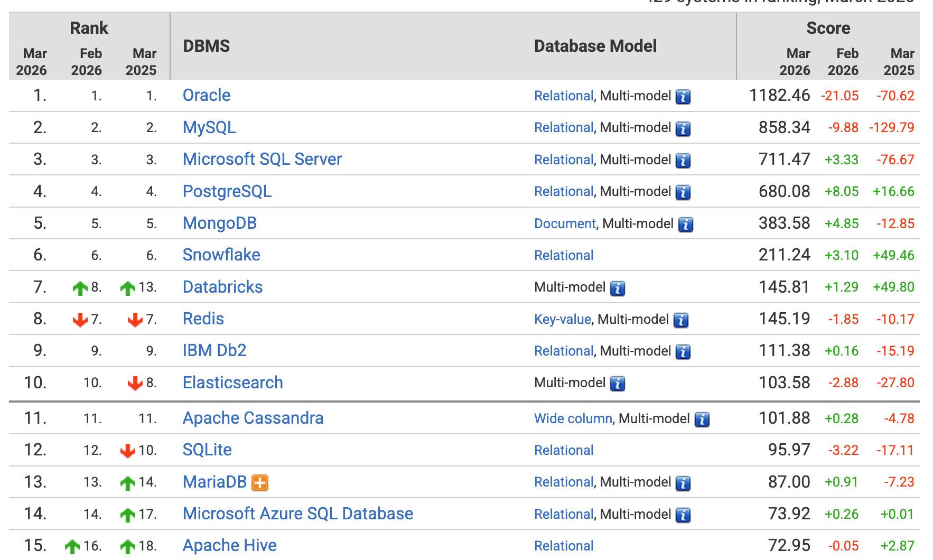Open the Elasticsearch DBMS link
The image size is (933, 560).
(x=232, y=382)
